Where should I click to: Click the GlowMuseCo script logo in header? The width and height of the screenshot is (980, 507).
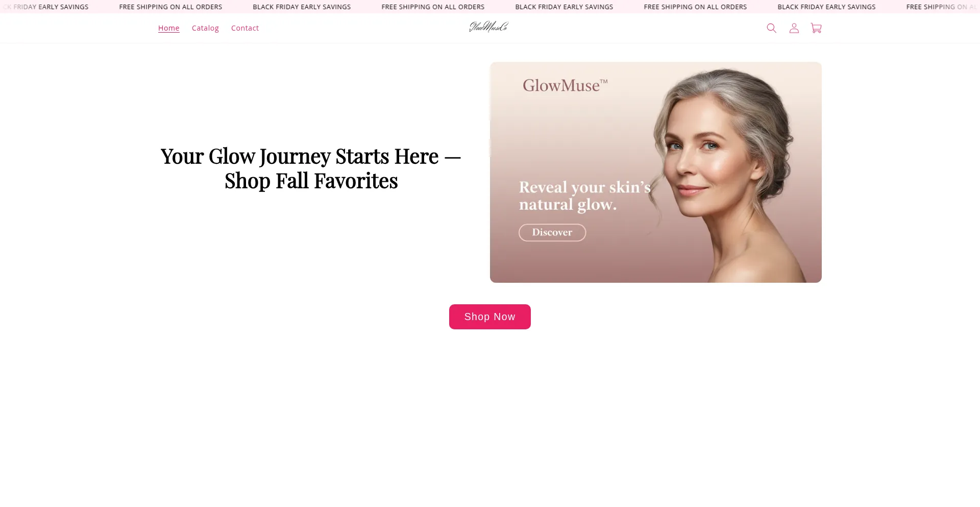489,27
